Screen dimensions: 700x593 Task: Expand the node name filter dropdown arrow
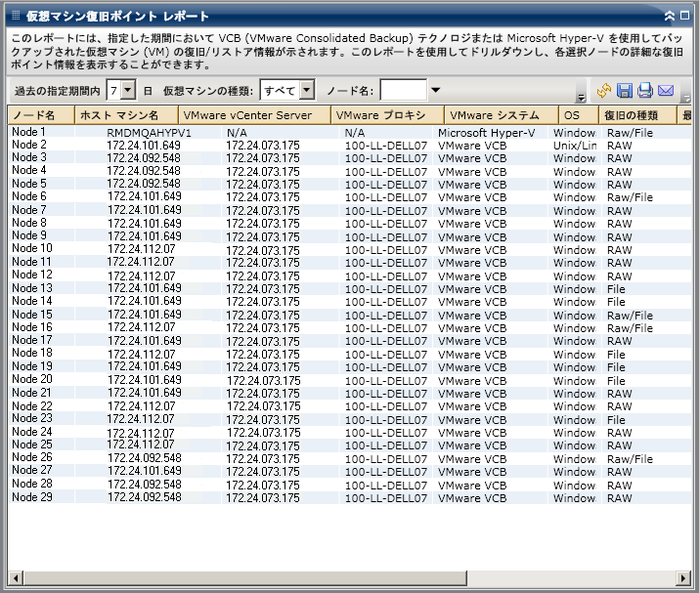[435, 91]
